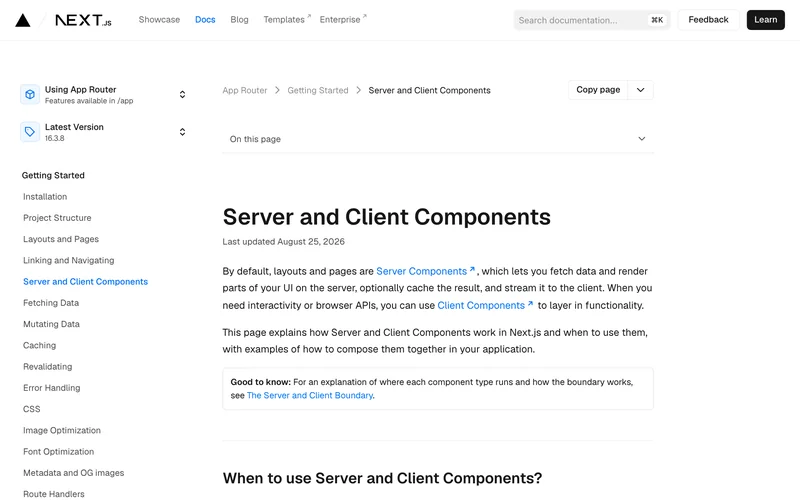This screenshot has width=800, height=500.
Task: Click the Vercel triangle logo
Action: (22, 20)
